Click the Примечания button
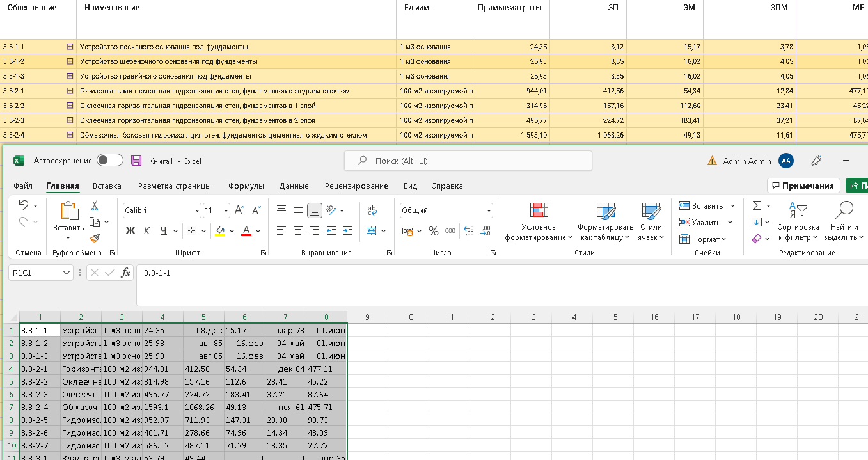 coord(803,186)
